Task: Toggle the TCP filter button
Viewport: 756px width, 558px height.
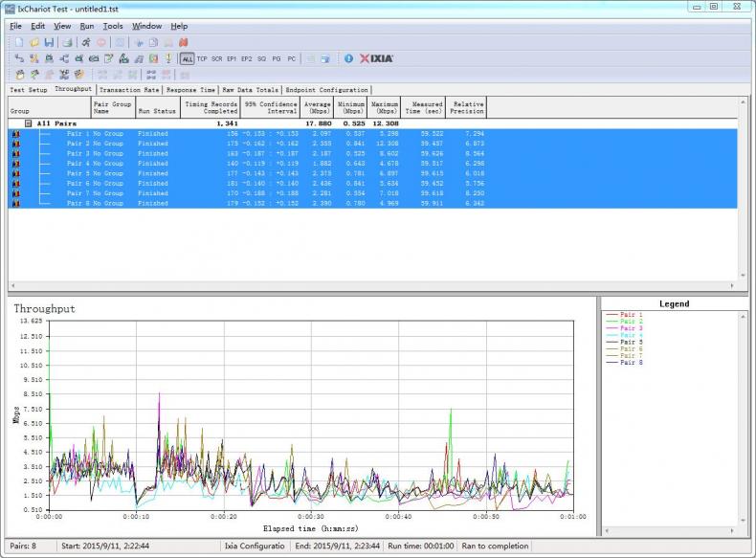Action: point(202,58)
